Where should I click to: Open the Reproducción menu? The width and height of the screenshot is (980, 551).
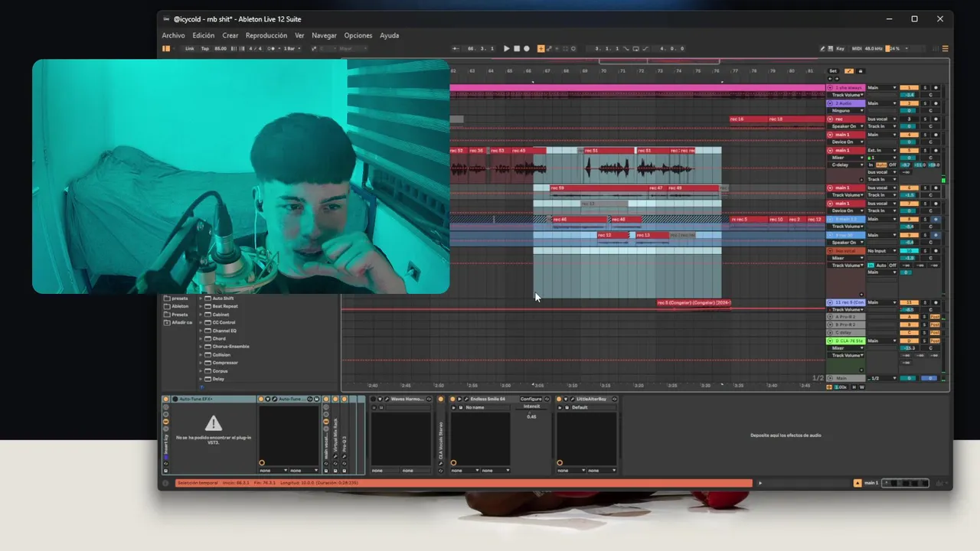point(266,35)
